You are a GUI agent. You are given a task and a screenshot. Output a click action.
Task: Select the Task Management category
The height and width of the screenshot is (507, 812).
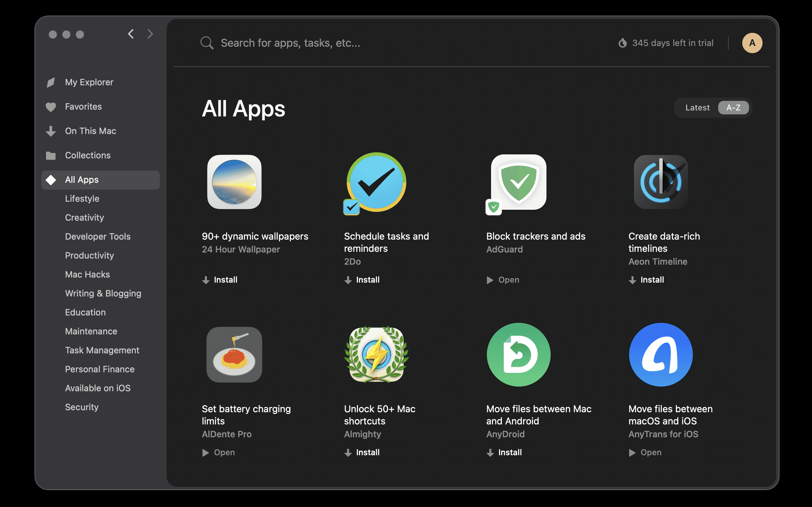click(x=102, y=350)
